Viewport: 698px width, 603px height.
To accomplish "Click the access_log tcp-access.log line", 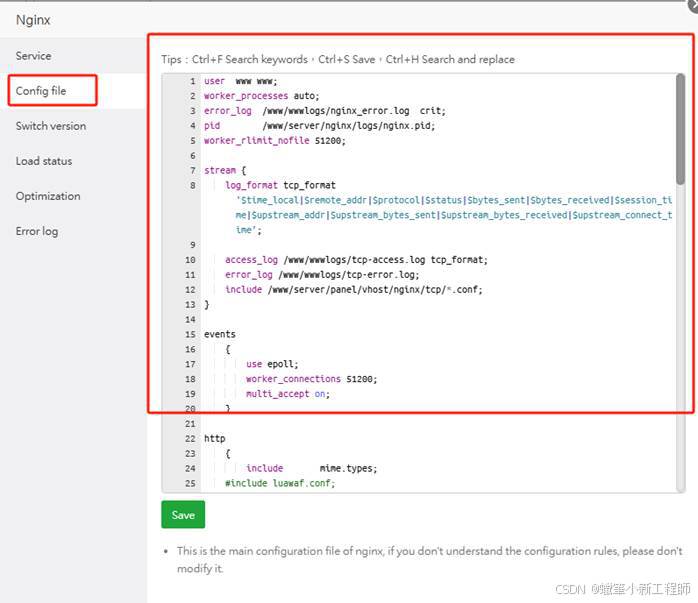I will (356, 260).
